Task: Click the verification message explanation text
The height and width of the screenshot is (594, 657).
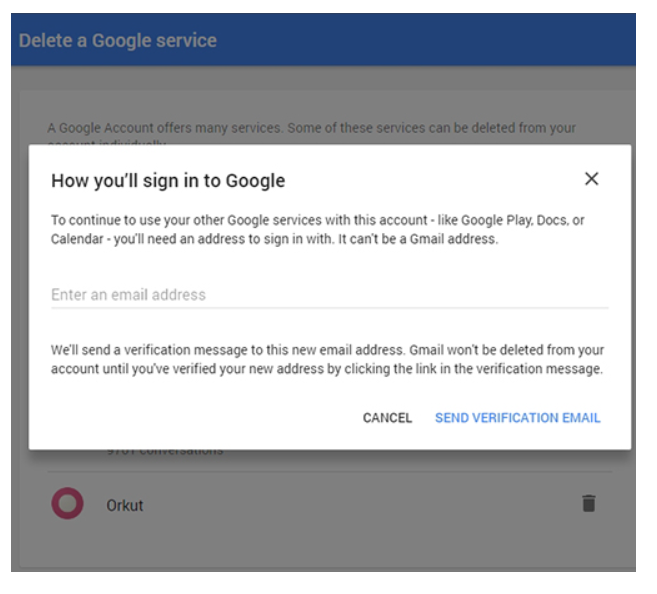Action: point(327,359)
